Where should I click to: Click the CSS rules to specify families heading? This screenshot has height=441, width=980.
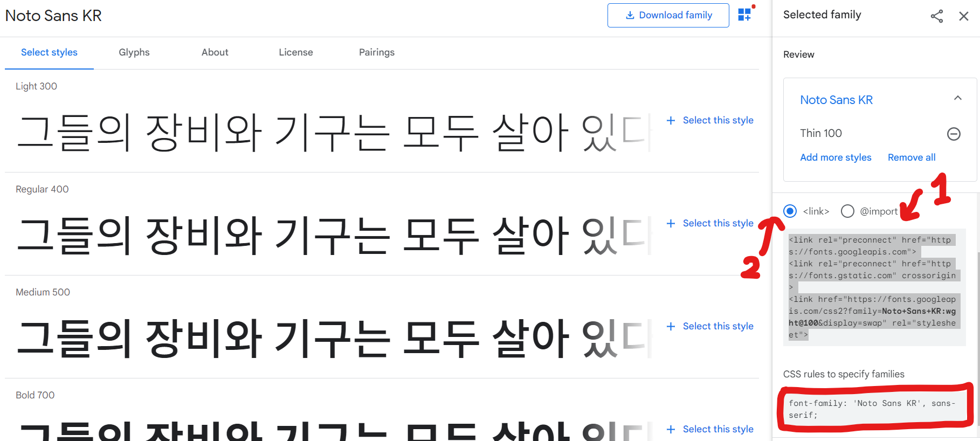[x=844, y=374]
